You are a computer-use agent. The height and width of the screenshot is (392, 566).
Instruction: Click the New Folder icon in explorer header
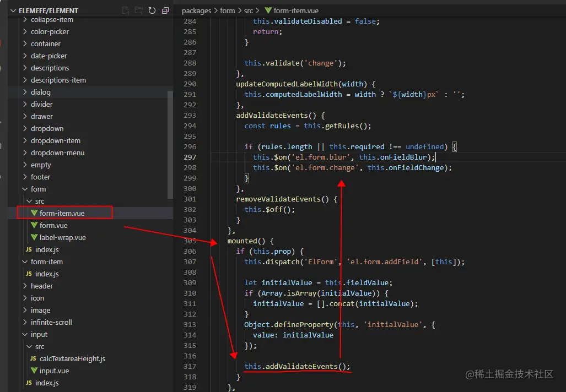(139, 10)
